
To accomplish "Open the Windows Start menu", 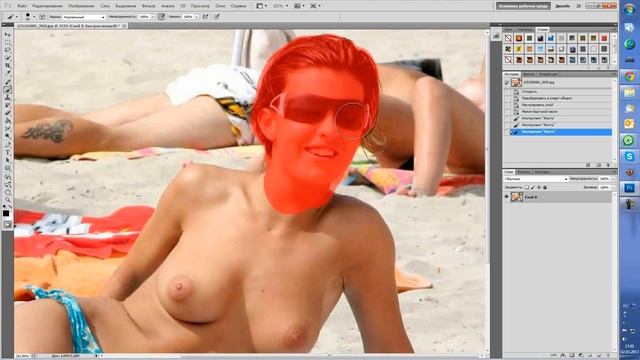I will pyautogui.click(x=629, y=9).
